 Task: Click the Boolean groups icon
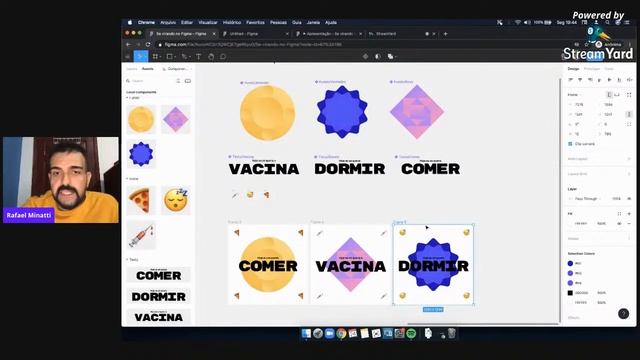point(390,56)
